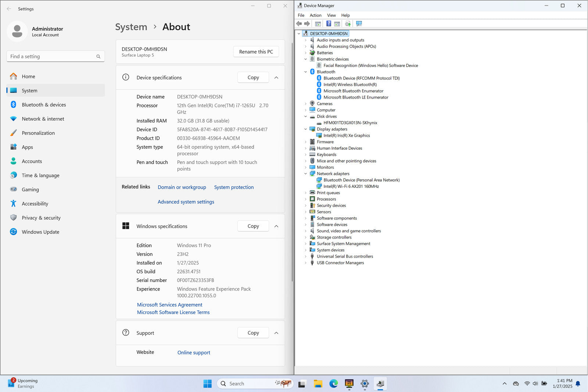Screen dimensions: 588x392
Task: Click Show/Hide Action Pane toolbar icon
Action: point(337,24)
